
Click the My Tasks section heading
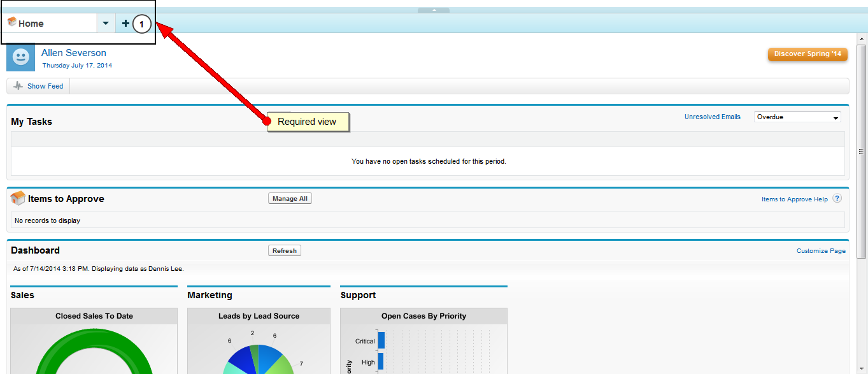pyautogui.click(x=32, y=122)
